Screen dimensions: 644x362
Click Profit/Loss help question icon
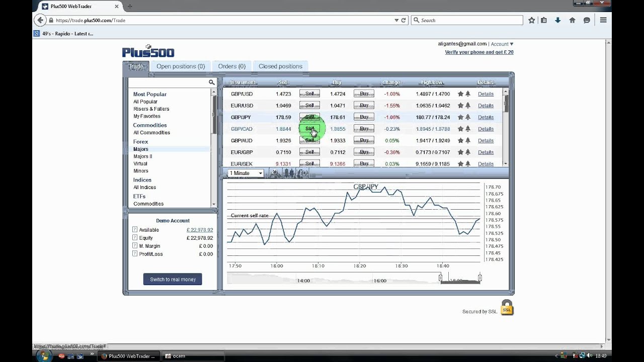point(135,254)
